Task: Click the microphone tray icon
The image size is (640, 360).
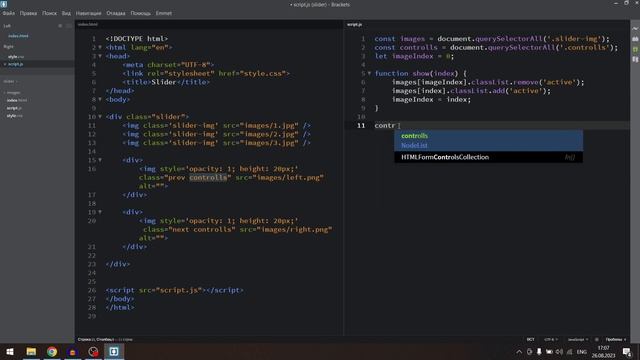Action: pyautogui.click(x=539, y=351)
